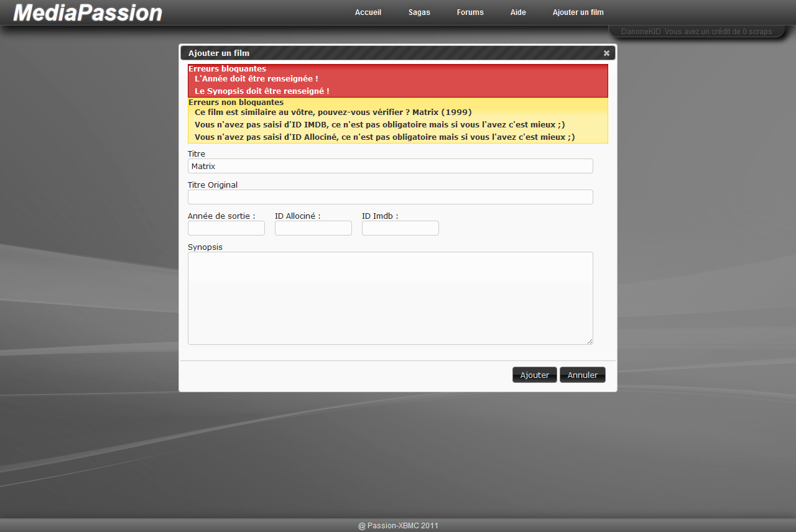Click the Passion-XBMC 2011 footer text
The image size is (796, 532).
pyautogui.click(x=398, y=526)
